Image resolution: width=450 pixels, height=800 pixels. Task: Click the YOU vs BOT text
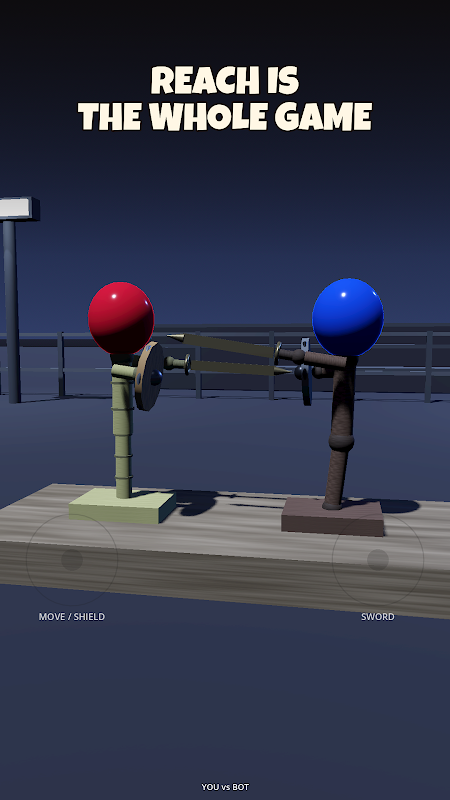pyautogui.click(x=225, y=787)
